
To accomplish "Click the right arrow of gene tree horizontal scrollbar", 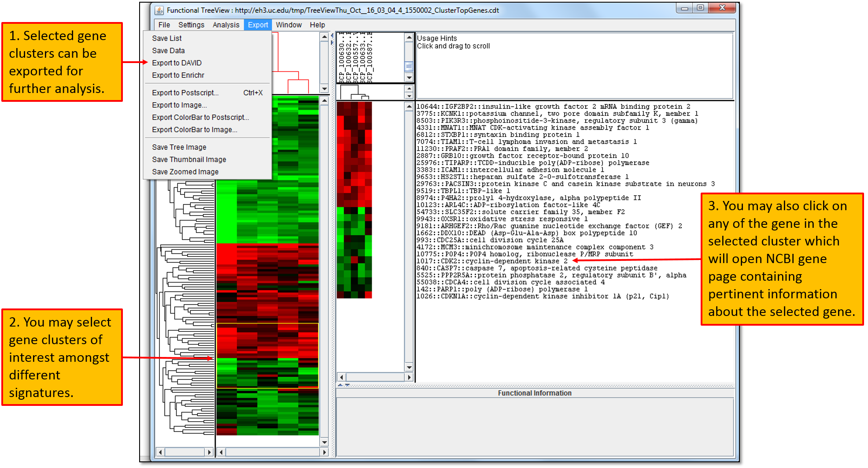I will pyautogui.click(x=209, y=452).
